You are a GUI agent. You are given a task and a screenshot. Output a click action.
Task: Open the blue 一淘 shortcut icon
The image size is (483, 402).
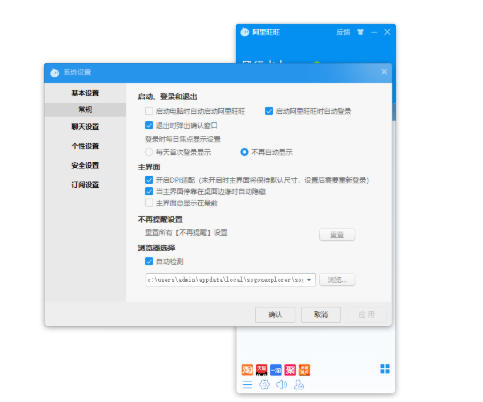click(x=276, y=370)
